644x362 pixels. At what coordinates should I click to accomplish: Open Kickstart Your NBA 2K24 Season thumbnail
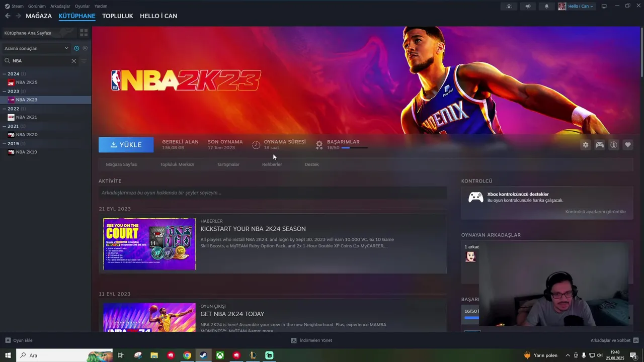(x=149, y=244)
